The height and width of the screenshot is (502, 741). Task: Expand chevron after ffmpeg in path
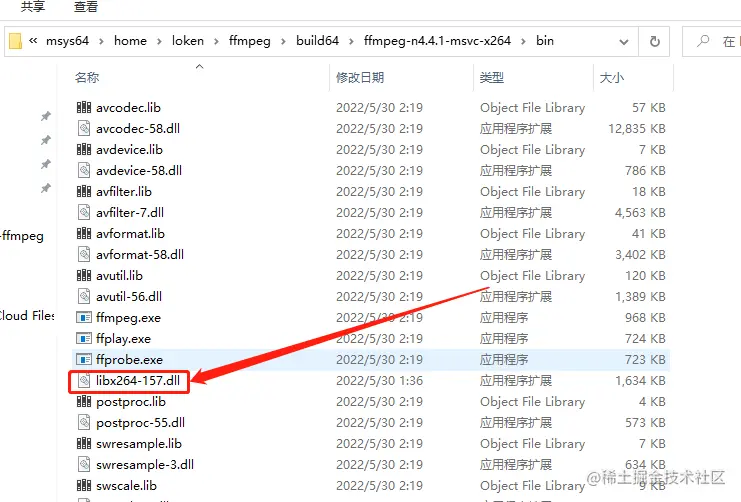283,42
